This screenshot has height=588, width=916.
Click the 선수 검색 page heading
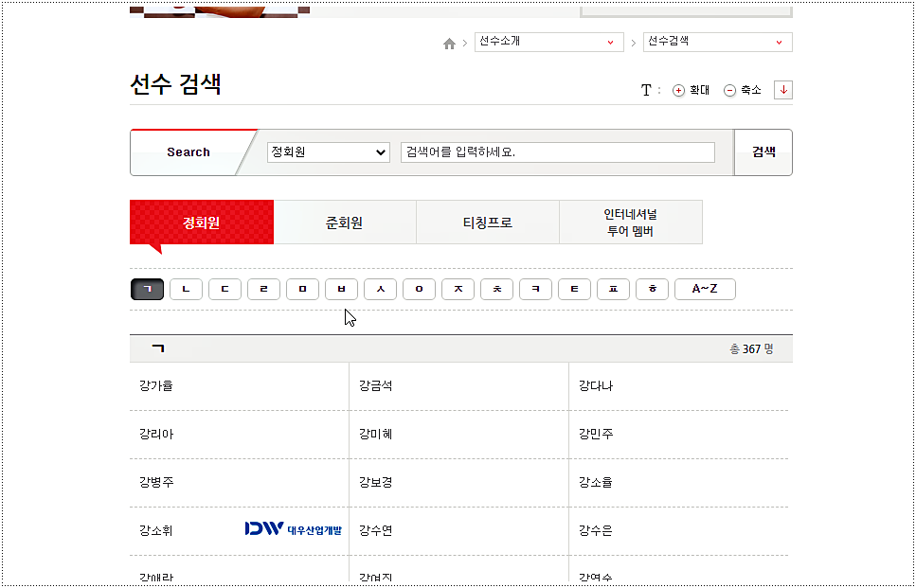[x=175, y=84]
